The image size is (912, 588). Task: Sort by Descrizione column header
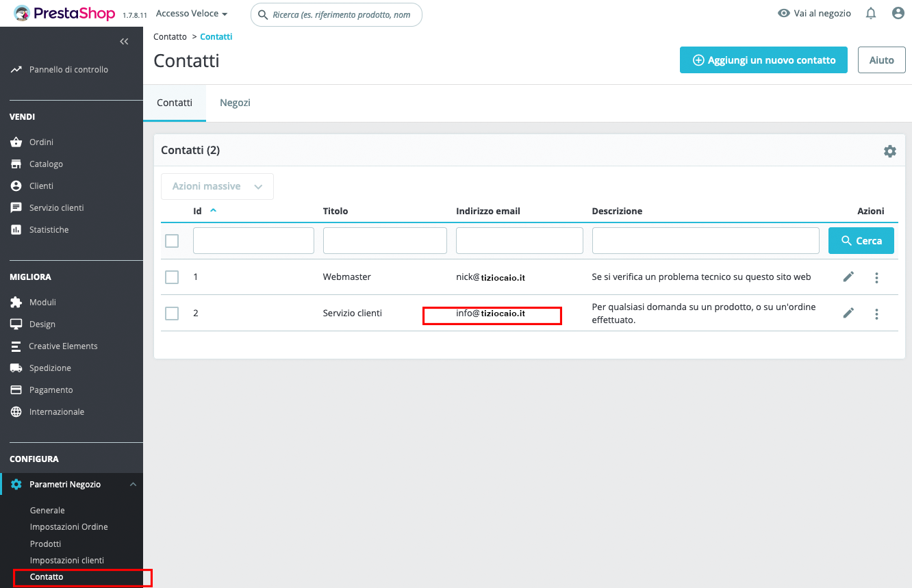coord(617,211)
